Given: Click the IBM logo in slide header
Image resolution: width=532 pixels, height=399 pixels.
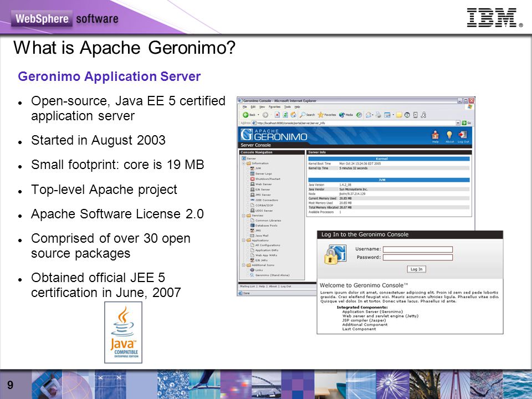Looking at the screenshot, I should click(495, 18).
